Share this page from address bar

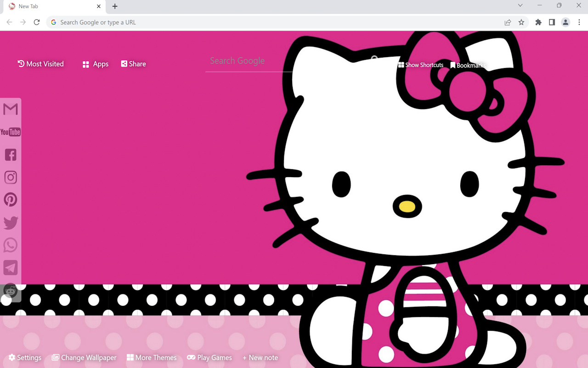point(508,22)
